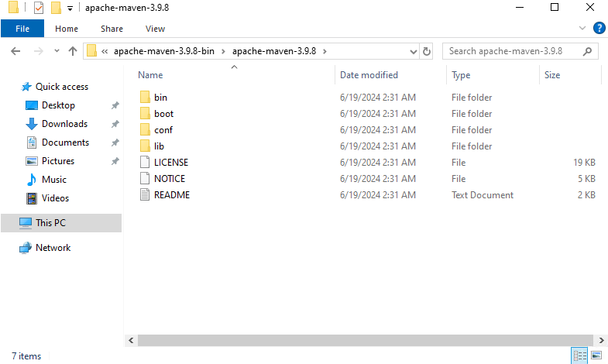Go up one folder level arrow
This screenshot has width=608, height=364.
pos(73,51)
